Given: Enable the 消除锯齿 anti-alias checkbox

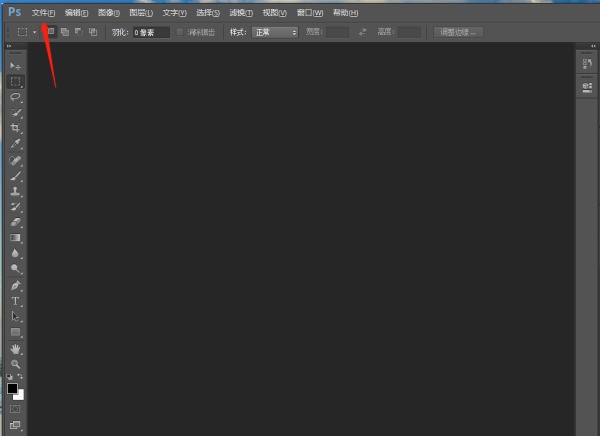Looking at the screenshot, I should point(180,32).
